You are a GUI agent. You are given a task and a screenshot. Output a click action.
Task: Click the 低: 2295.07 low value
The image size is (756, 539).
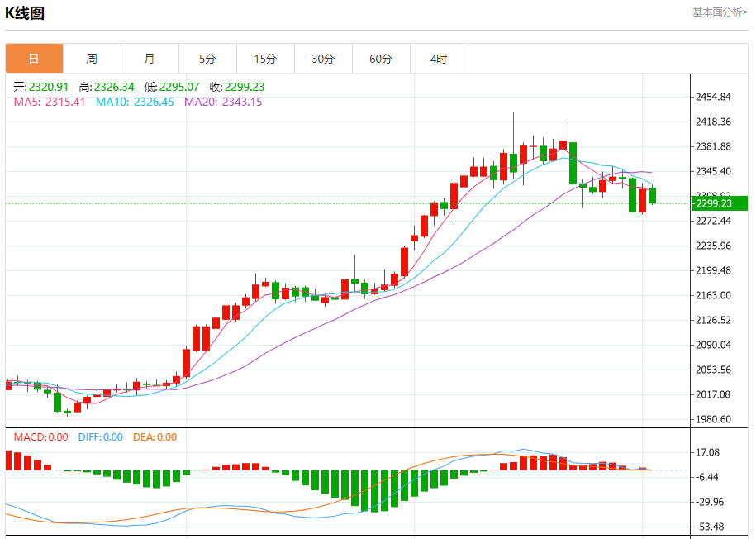click(172, 87)
